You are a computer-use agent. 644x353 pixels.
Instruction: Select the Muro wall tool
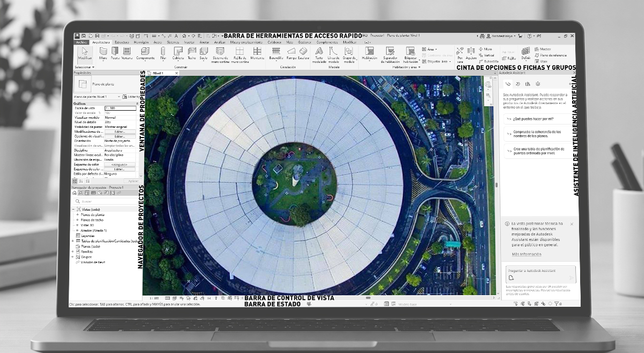click(x=103, y=54)
